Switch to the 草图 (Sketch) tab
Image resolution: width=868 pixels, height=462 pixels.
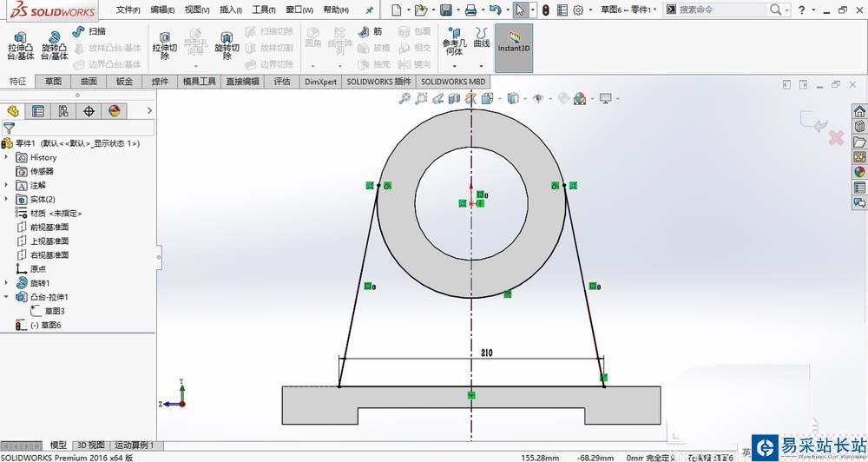[53, 82]
